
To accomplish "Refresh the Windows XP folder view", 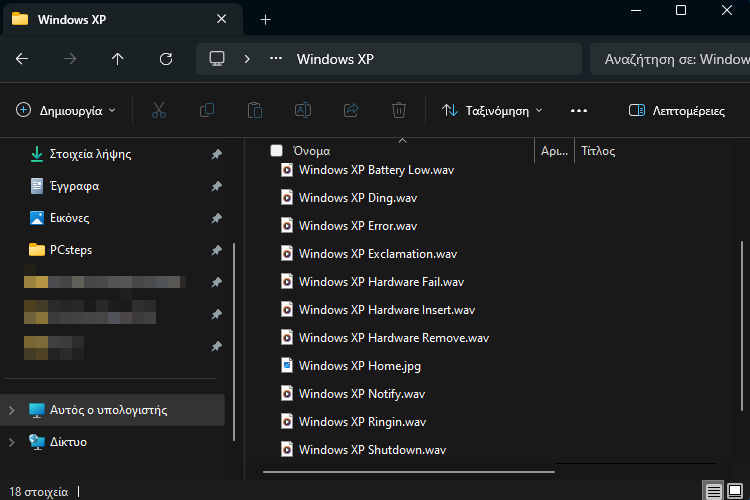I will point(166,59).
